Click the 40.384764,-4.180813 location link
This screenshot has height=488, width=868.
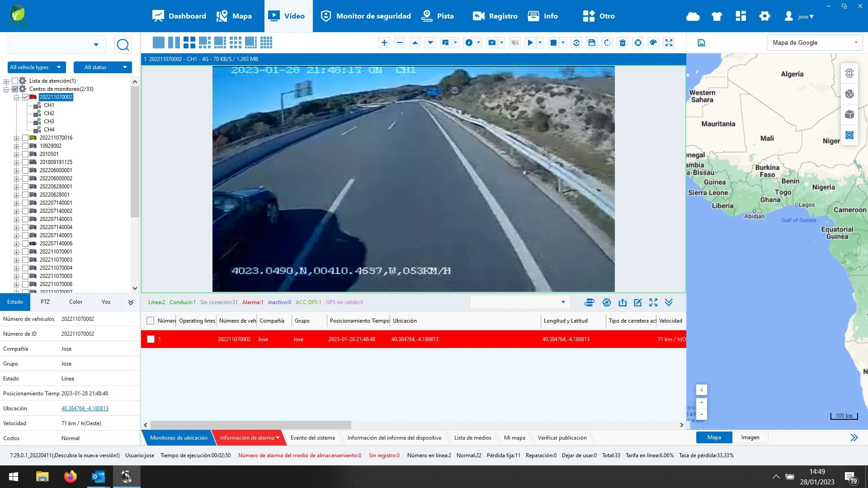tap(85, 408)
